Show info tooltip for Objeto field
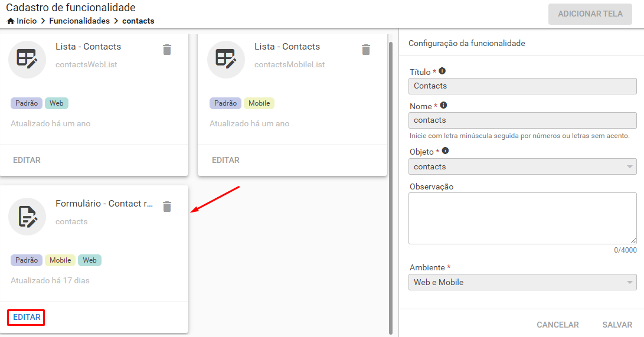 tap(445, 150)
